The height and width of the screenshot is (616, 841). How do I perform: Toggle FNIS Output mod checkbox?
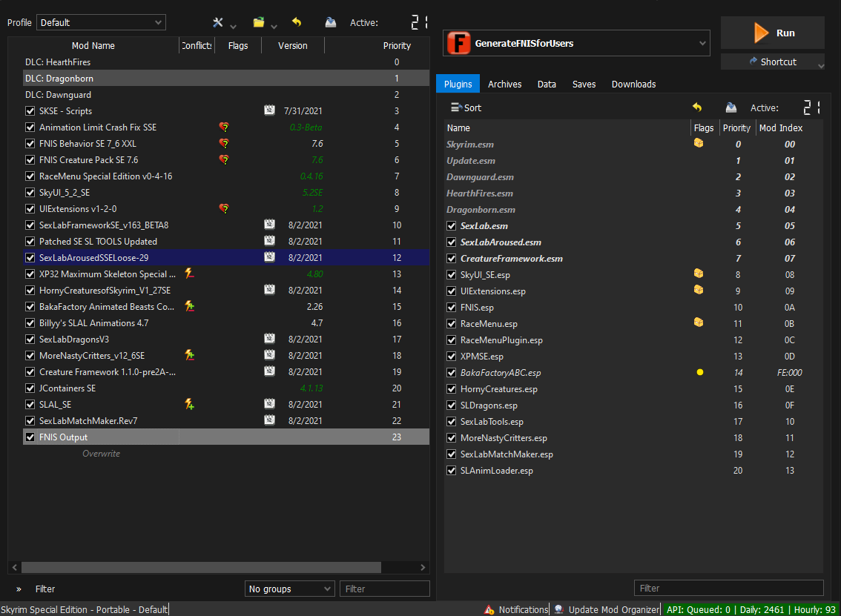pyautogui.click(x=30, y=437)
